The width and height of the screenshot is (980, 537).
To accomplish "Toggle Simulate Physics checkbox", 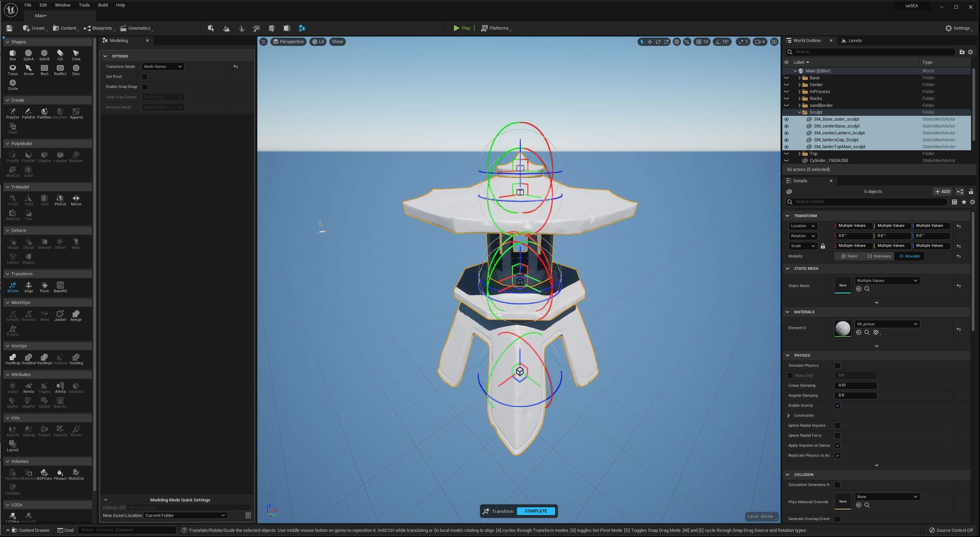I will 837,365.
